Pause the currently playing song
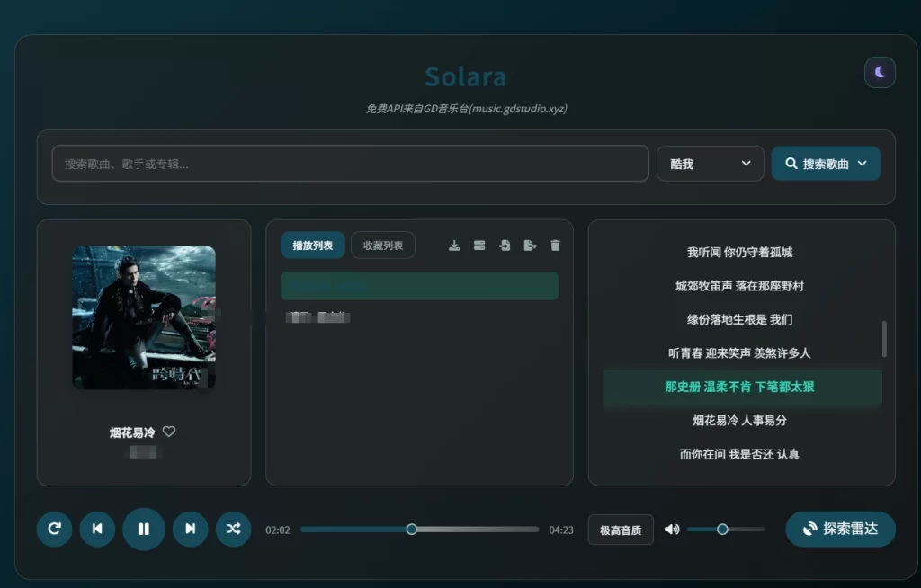Viewport: 921px width, 588px height. [144, 530]
